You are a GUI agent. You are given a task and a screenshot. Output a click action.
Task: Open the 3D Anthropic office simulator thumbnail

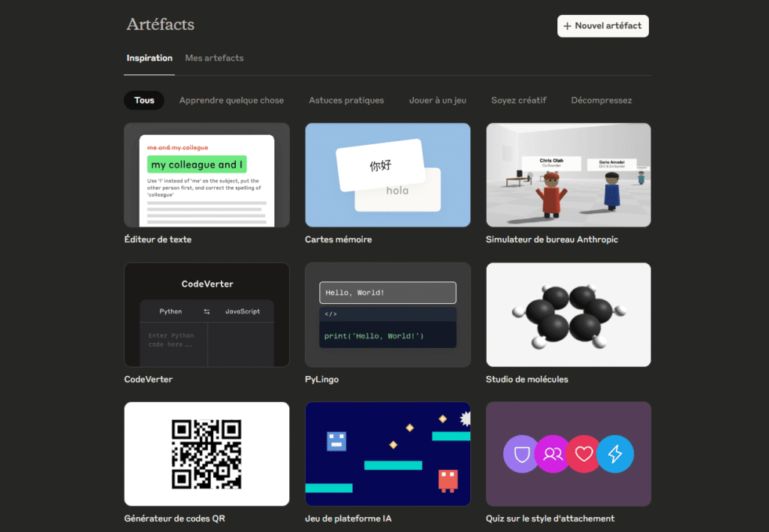(x=568, y=175)
